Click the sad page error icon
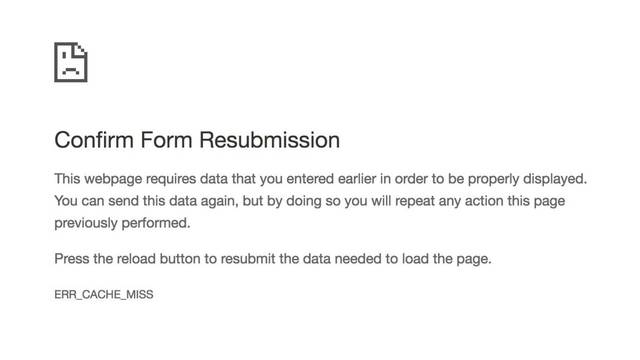640x360 pixels. pos(71,62)
